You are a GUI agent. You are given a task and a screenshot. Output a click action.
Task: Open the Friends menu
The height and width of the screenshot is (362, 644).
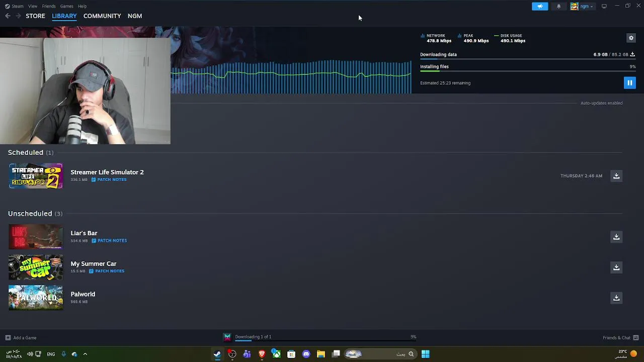click(x=49, y=6)
